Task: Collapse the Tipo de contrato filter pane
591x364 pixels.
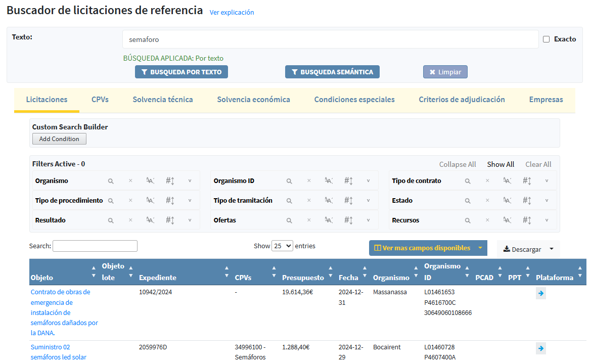Action: pos(547,181)
